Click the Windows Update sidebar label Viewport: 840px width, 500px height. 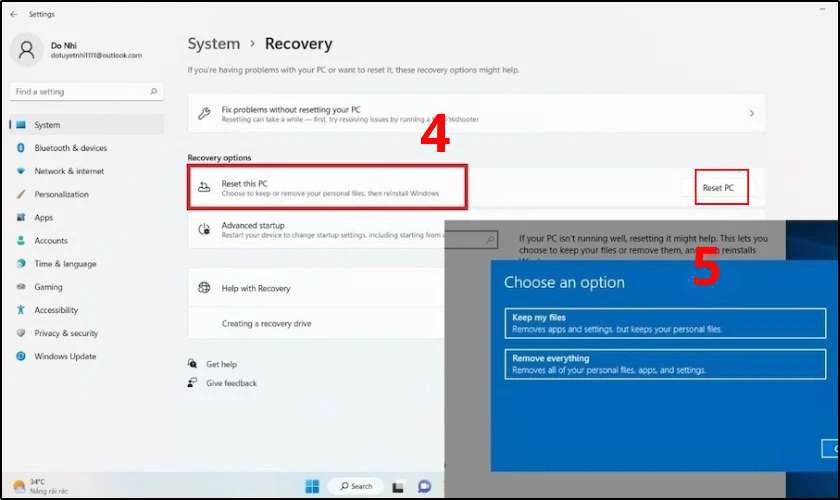tap(65, 356)
